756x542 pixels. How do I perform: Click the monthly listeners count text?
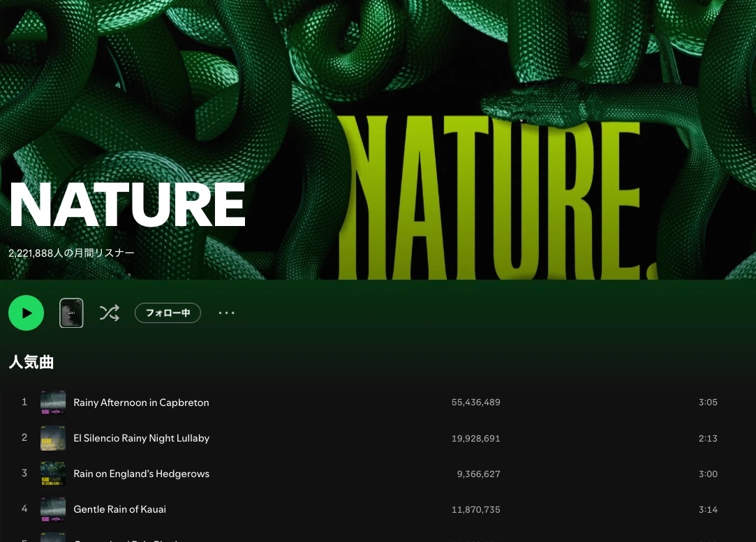[x=71, y=253]
